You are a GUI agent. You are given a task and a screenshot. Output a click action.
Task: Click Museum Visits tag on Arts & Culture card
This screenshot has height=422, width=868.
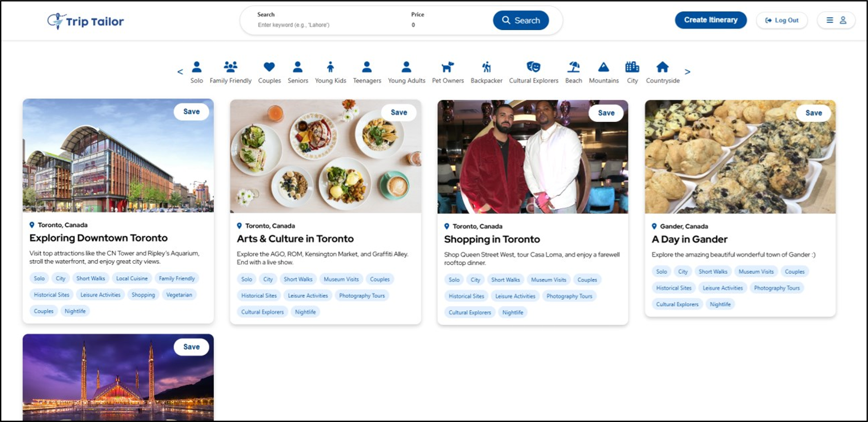point(341,279)
